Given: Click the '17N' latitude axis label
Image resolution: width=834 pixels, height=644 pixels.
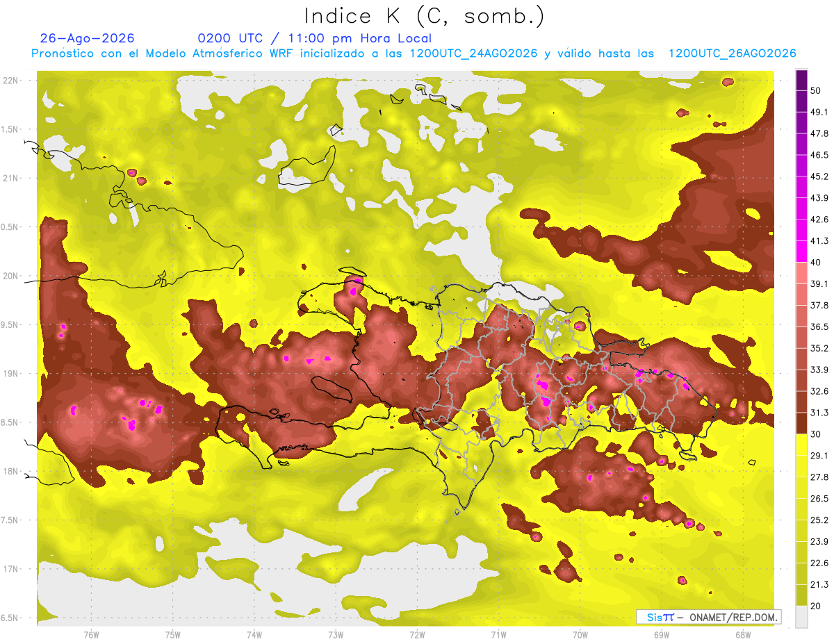Looking at the screenshot, I should [x=11, y=569].
